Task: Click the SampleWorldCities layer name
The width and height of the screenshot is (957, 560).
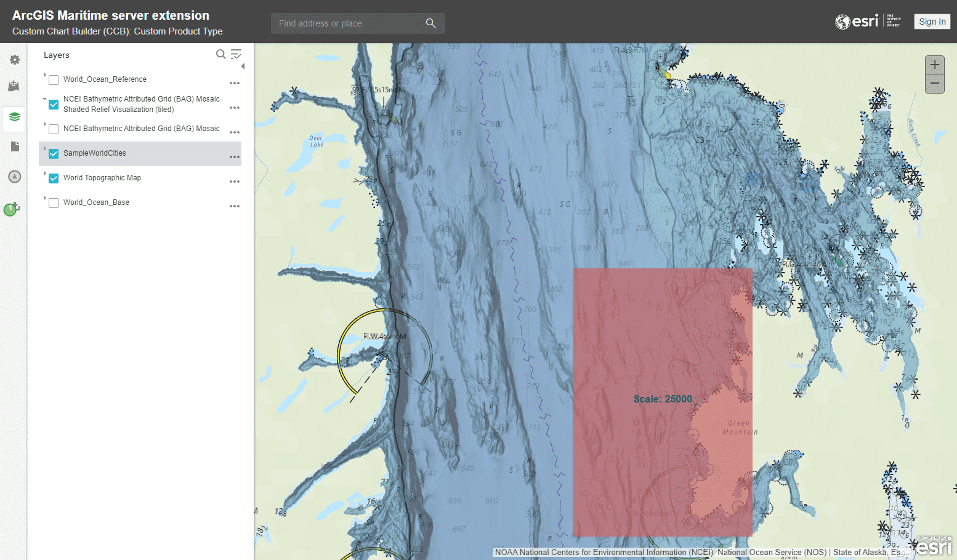Action: pos(95,153)
